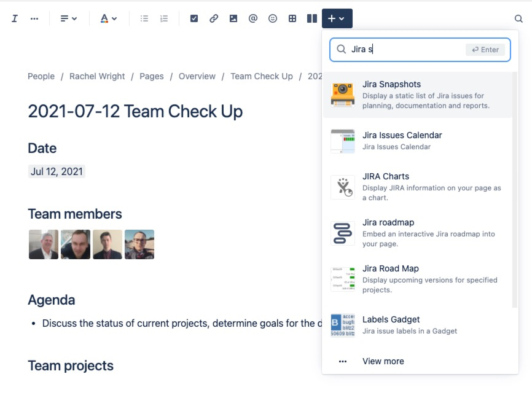Image resolution: width=532 pixels, height=398 pixels.
Task: Click the macro search field
Action: tap(420, 50)
